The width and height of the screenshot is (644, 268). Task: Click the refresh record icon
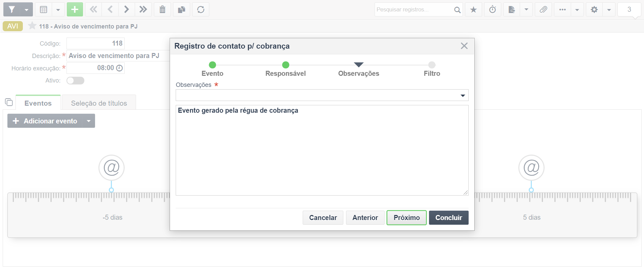tap(201, 9)
